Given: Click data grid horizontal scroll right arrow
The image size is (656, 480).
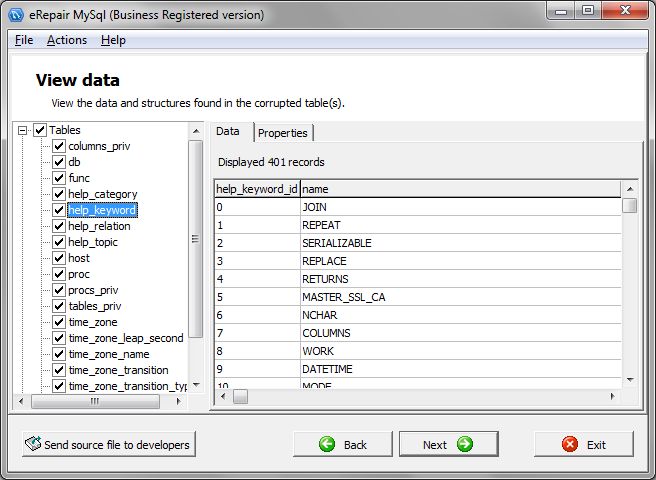Looking at the screenshot, I should 612,396.
